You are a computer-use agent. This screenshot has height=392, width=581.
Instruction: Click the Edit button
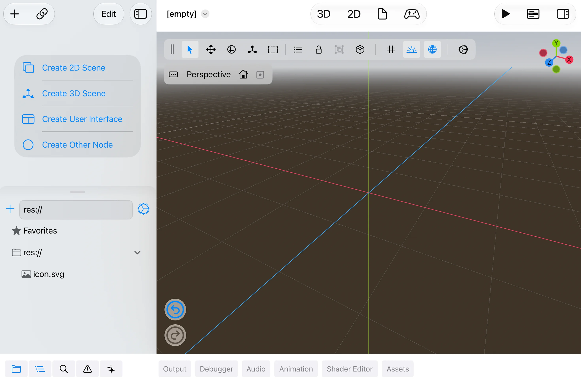(x=109, y=14)
